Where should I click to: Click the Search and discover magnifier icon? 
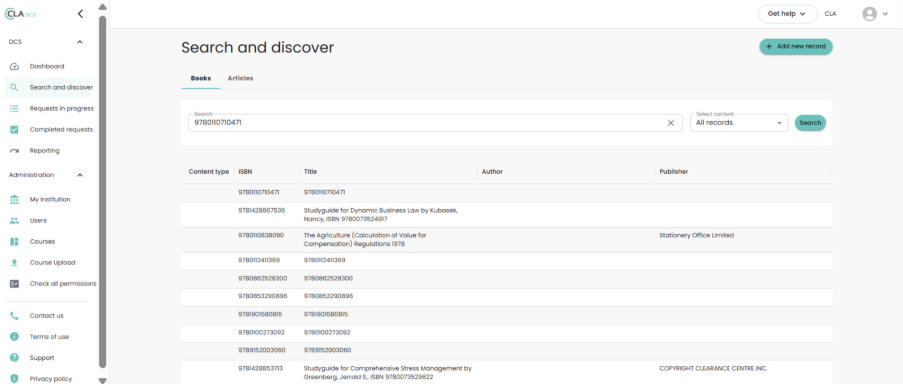point(14,88)
